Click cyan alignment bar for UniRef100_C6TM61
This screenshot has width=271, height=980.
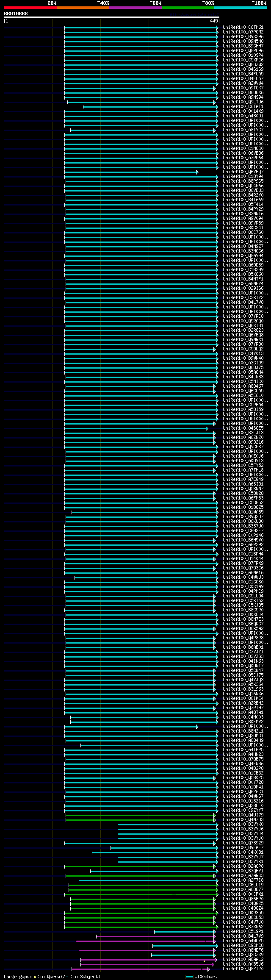tap(141, 28)
